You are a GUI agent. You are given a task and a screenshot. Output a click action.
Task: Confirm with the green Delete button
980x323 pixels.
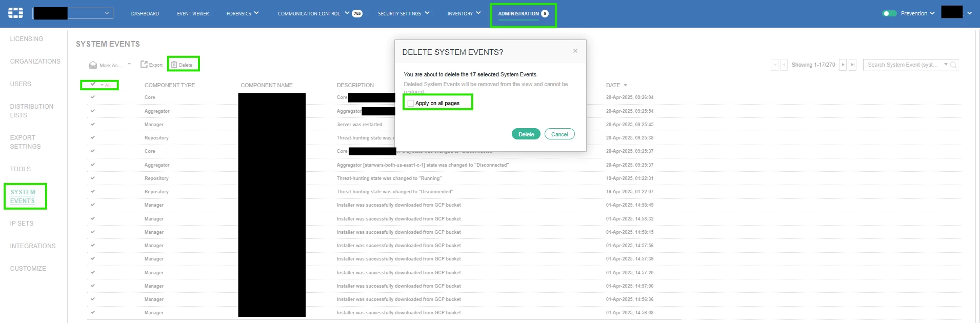(526, 134)
